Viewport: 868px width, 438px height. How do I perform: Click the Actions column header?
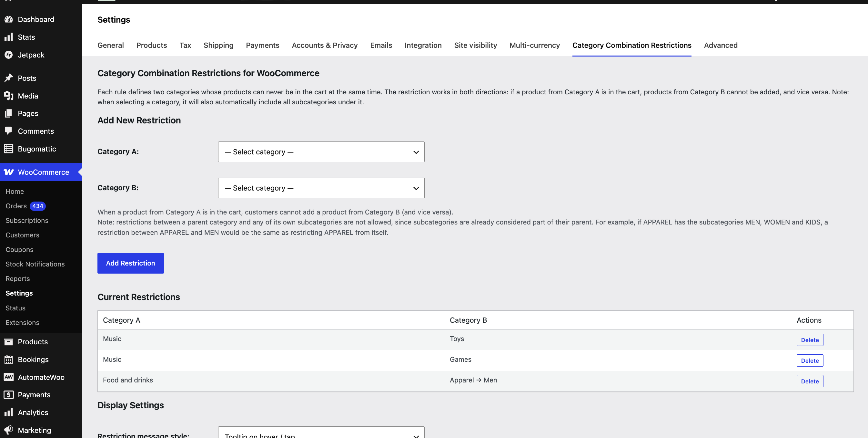(809, 320)
